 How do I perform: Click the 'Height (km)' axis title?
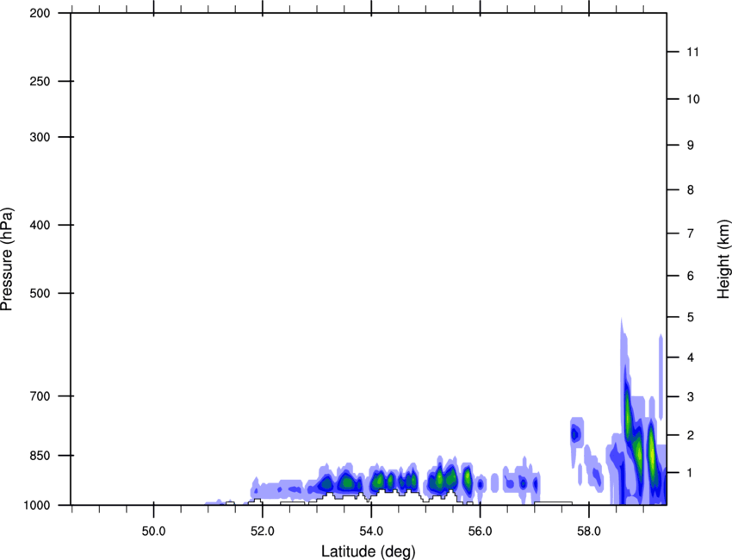click(723, 258)
